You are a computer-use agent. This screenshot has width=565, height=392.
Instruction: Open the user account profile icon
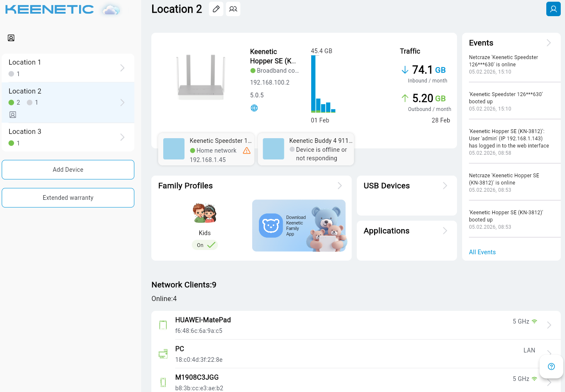tap(553, 9)
